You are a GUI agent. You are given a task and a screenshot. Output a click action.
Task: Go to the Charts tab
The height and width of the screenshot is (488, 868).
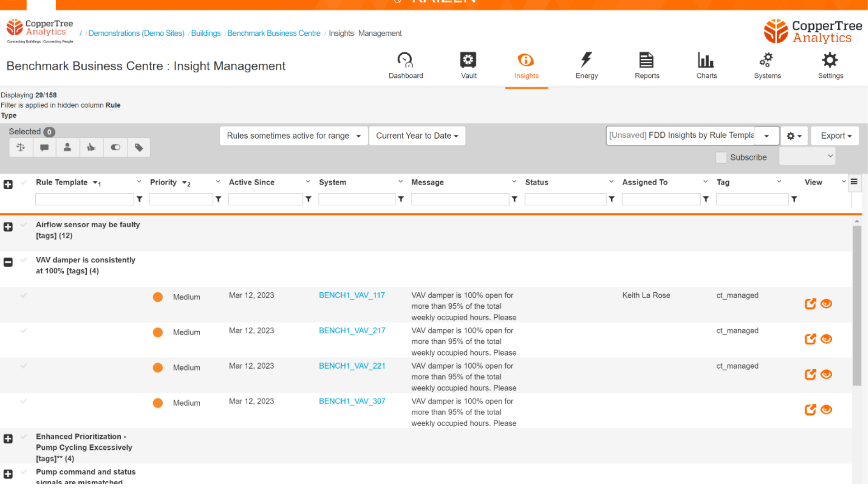(x=706, y=66)
